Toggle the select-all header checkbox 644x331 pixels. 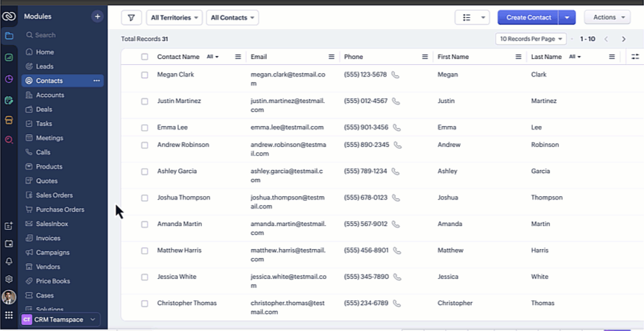tap(145, 57)
